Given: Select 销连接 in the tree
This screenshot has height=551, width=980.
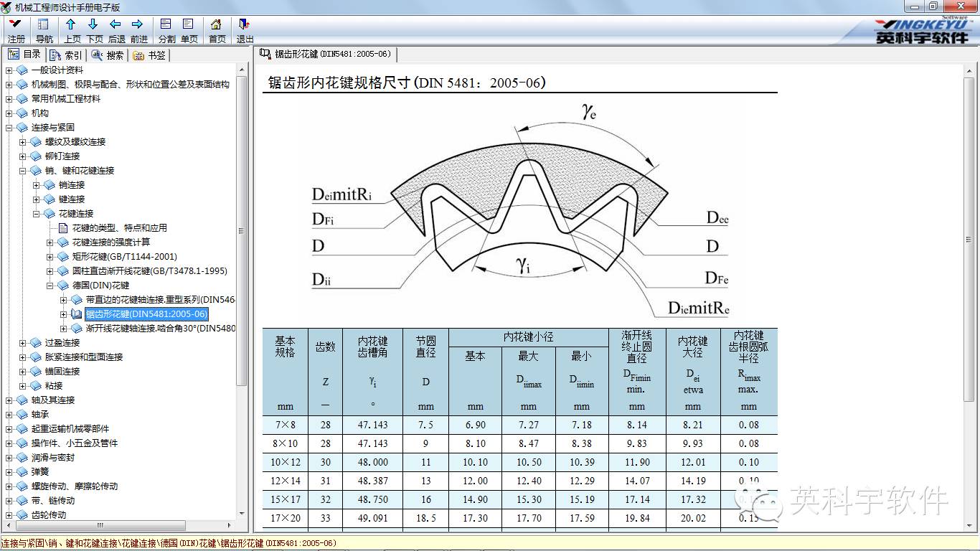Looking at the screenshot, I should (72, 185).
